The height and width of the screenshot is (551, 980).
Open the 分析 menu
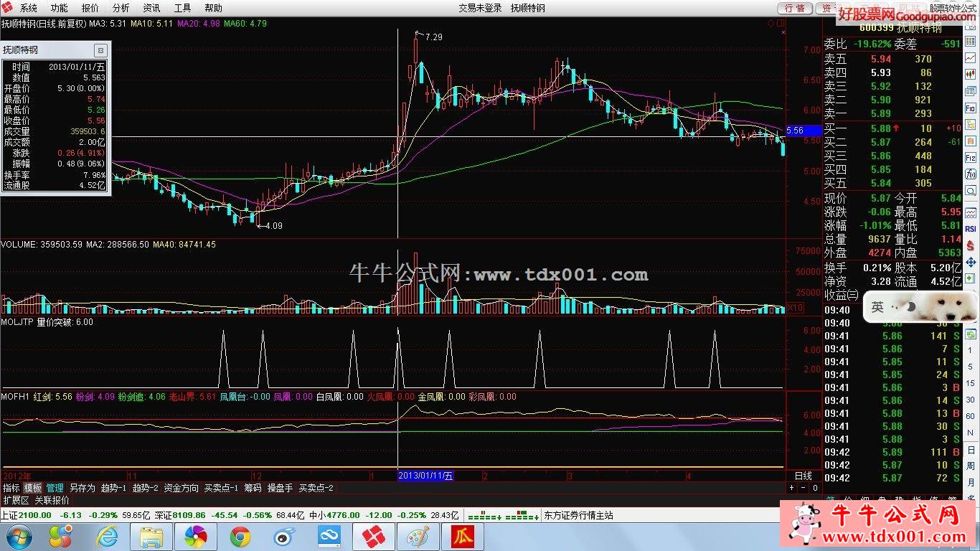[x=121, y=8]
